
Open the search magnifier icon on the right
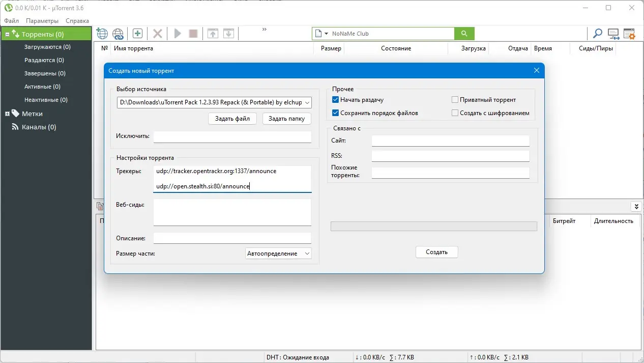click(597, 33)
